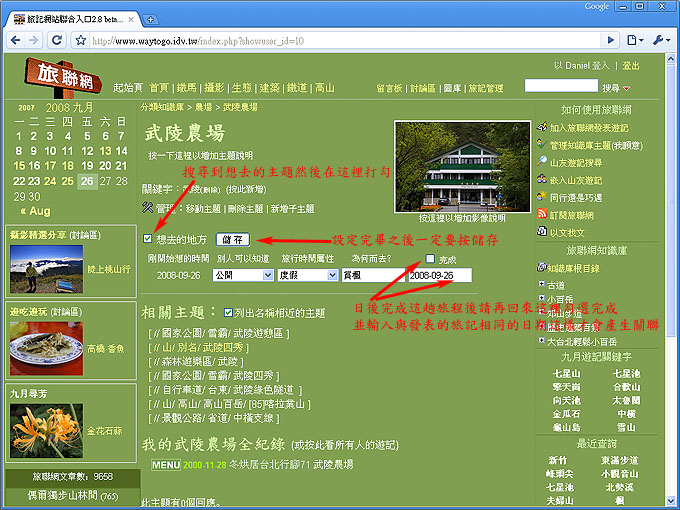Open the 討論區 menu item
The width and height of the screenshot is (680, 510).
(x=423, y=88)
